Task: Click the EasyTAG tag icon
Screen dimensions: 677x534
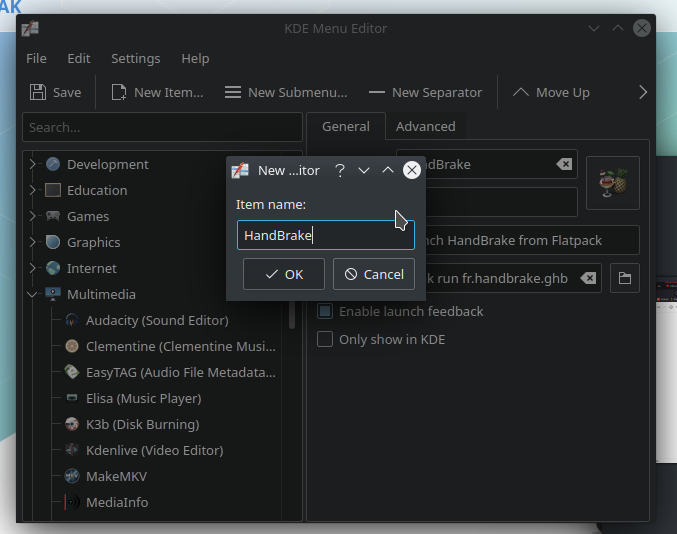Action: (72, 372)
